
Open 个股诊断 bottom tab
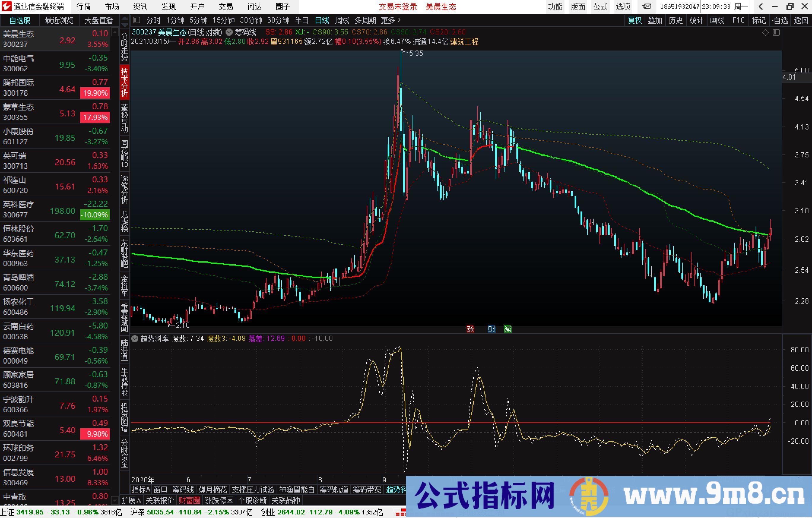(253, 500)
